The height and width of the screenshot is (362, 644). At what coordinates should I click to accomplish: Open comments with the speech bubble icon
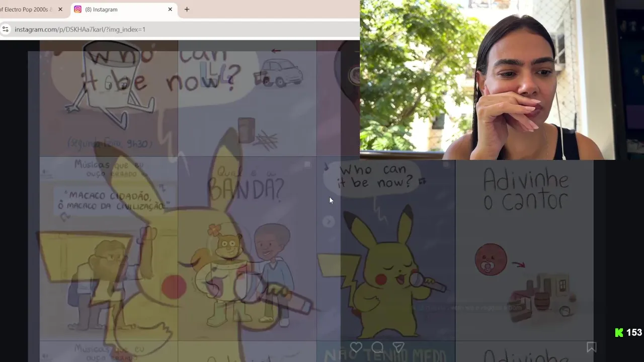[x=377, y=347]
